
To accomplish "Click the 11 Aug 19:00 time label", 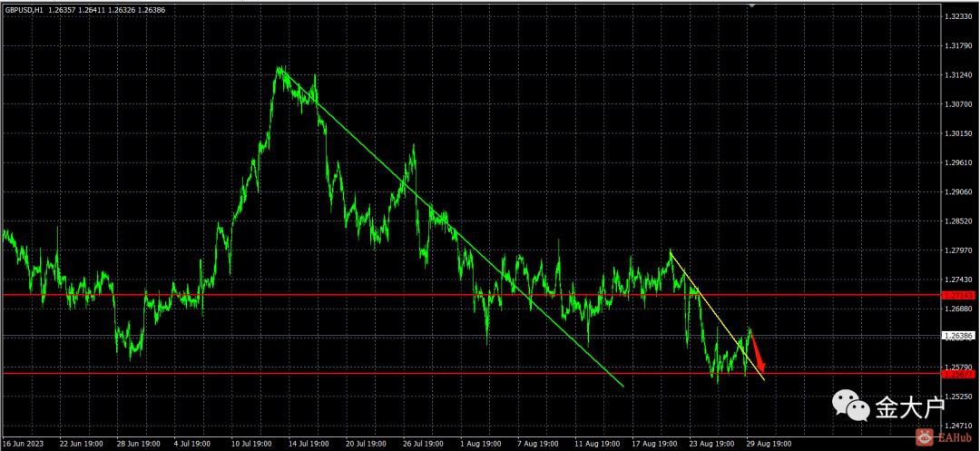I will [597, 444].
